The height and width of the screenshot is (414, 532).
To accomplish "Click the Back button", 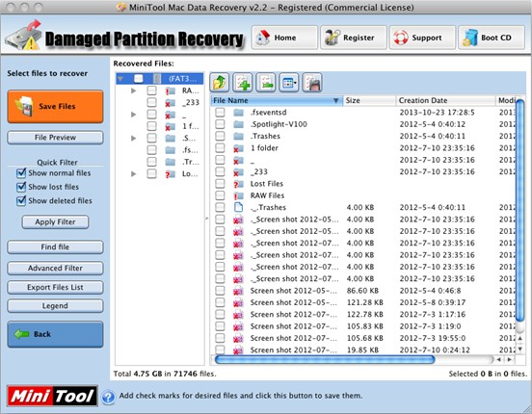I will [x=55, y=334].
